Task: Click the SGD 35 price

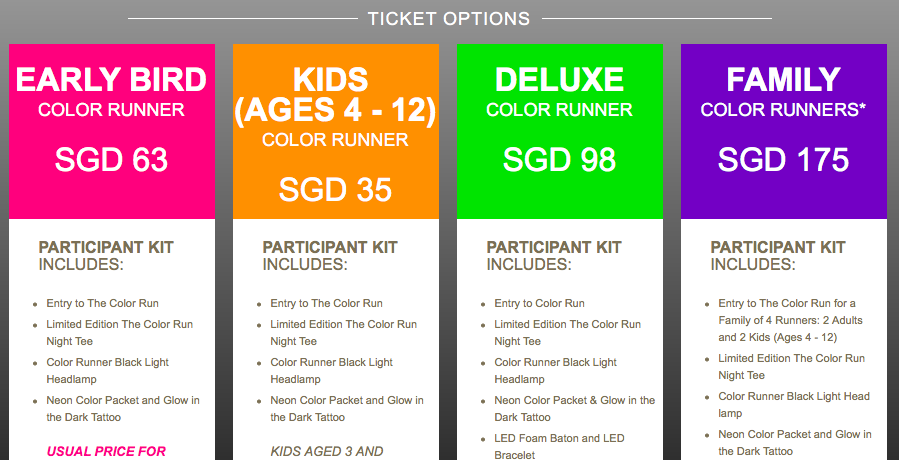Action: coord(335,189)
